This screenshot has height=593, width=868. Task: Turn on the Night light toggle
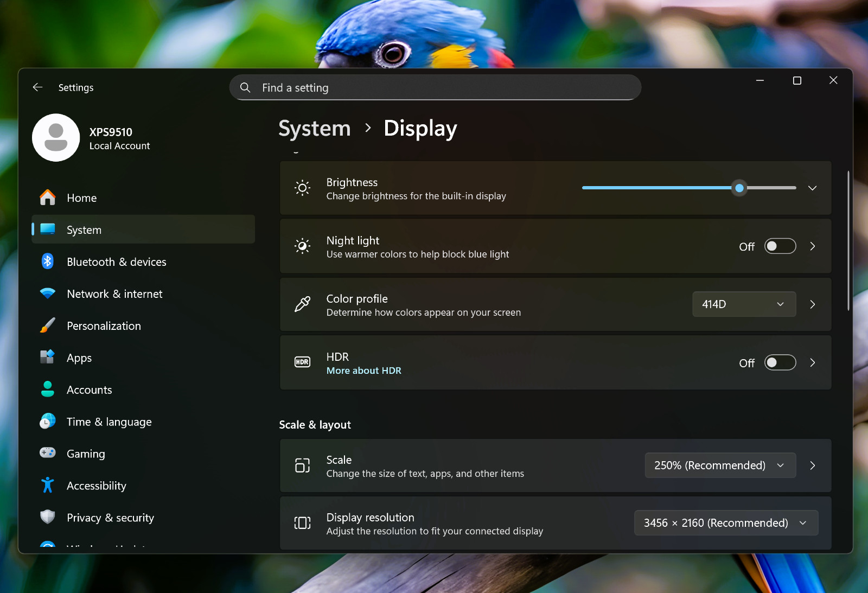tap(780, 246)
